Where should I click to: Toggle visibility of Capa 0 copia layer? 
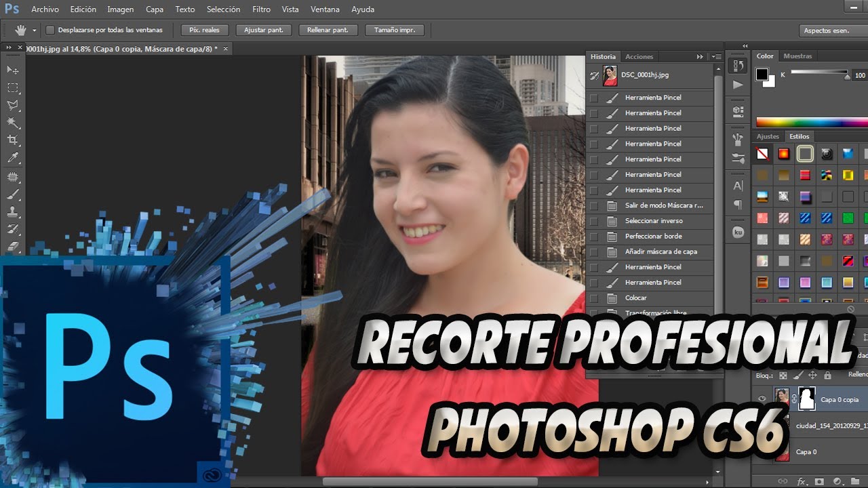click(762, 399)
